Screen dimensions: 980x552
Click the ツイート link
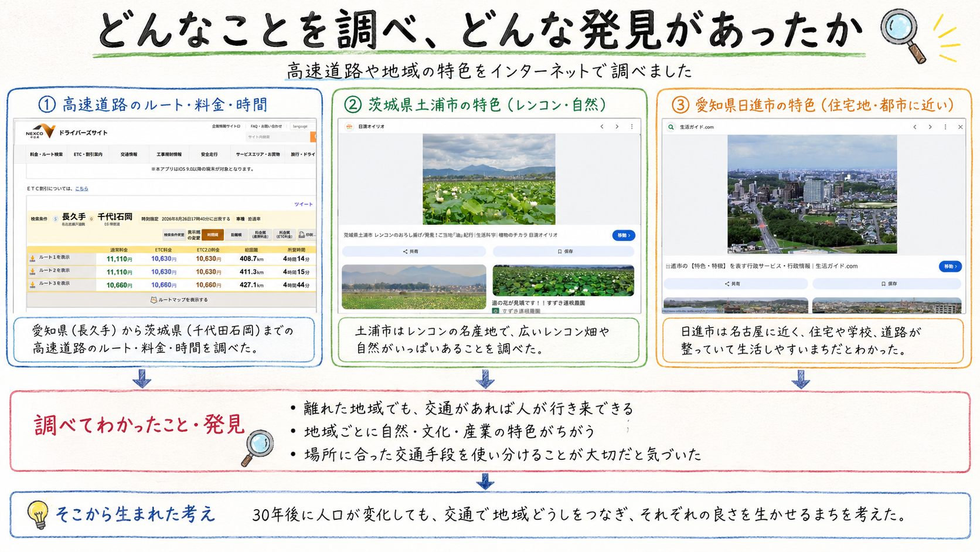coord(304,204)
